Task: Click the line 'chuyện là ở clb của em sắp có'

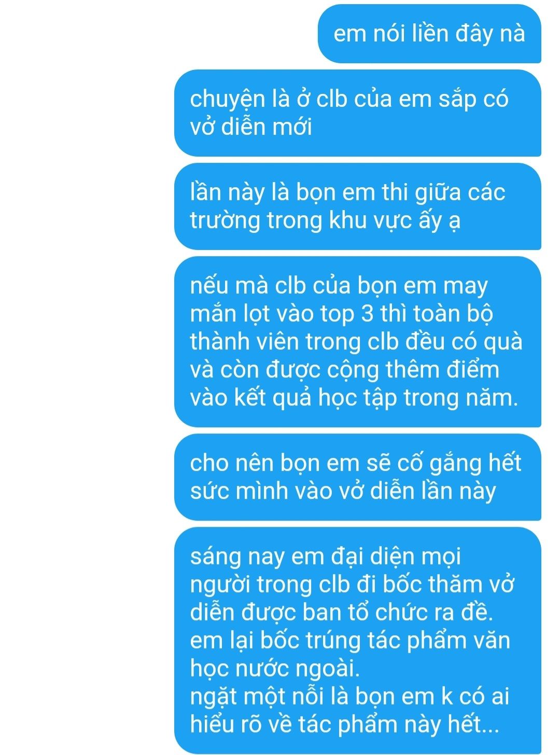Action: [349, 100]
